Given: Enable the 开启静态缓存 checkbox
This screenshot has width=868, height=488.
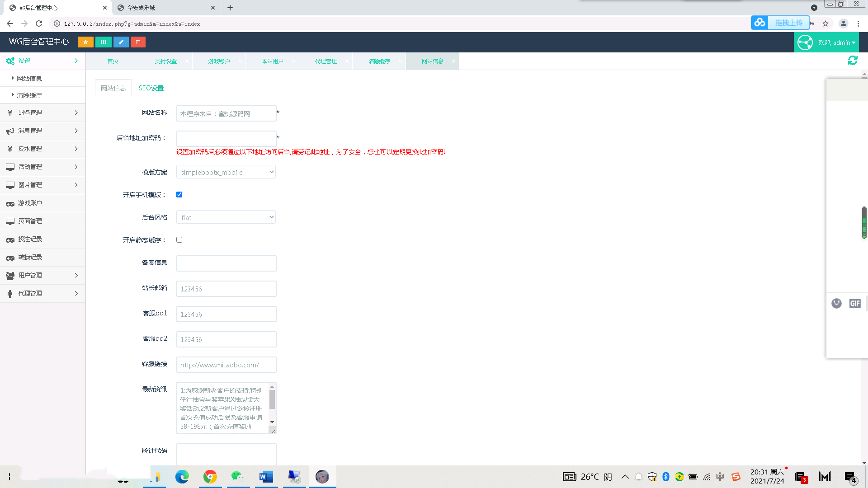Looking at the screenshot, I should (x=179, y=240).
